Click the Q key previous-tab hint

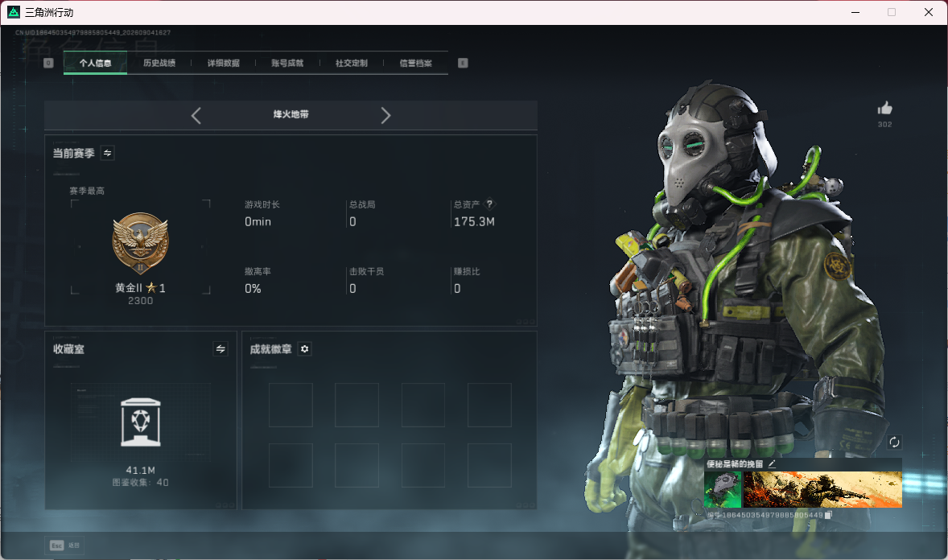tap(48, 63)
